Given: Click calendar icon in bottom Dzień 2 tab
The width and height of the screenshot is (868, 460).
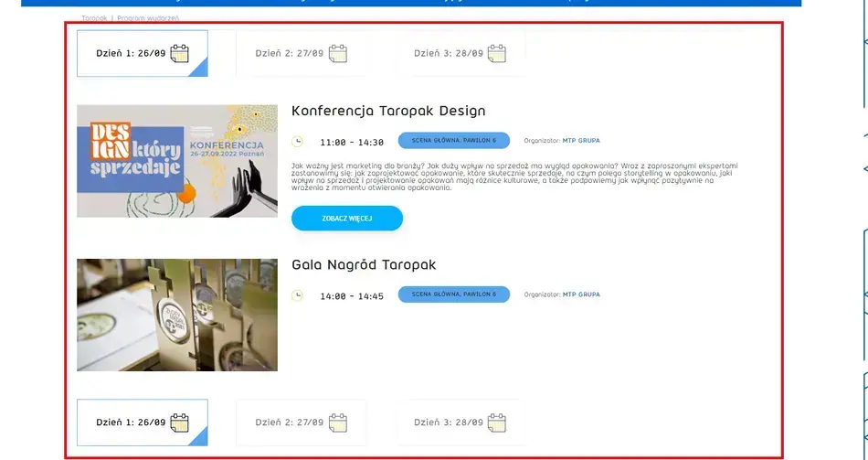Looking at the screenshot, I should click(338, 423).
